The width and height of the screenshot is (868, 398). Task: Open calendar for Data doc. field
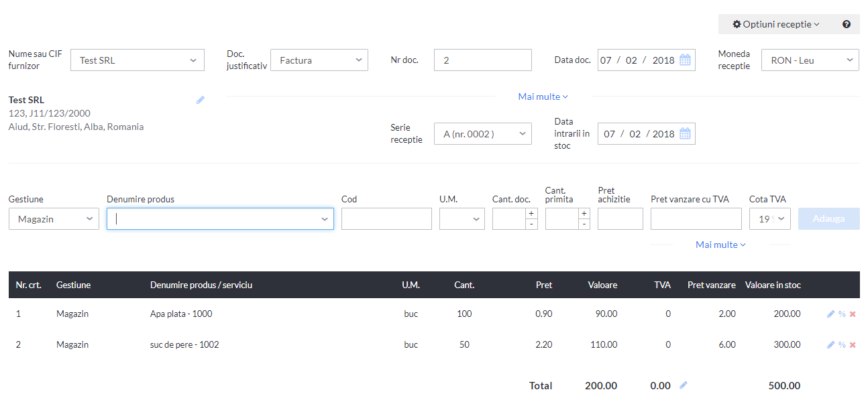685,60
